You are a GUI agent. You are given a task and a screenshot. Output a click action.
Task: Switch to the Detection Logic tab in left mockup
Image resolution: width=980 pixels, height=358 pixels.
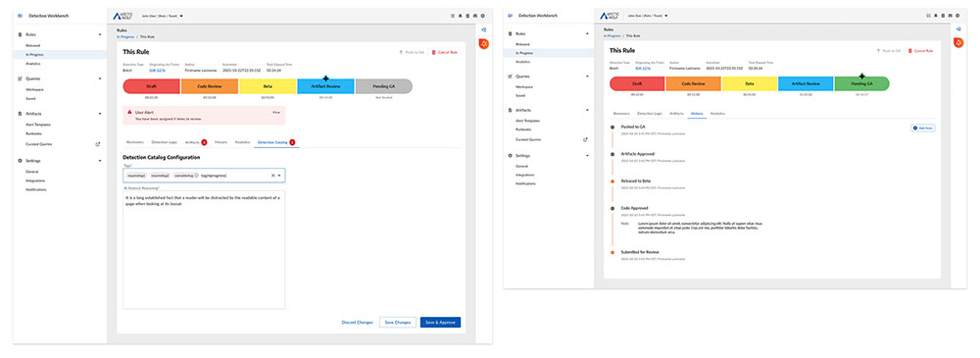(165, 142)
